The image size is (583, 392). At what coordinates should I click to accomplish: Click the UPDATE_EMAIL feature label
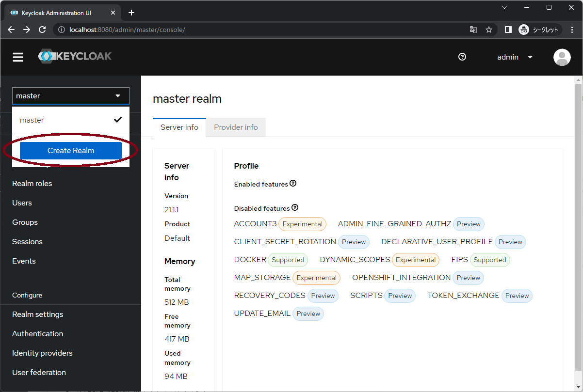pos(262,313)
